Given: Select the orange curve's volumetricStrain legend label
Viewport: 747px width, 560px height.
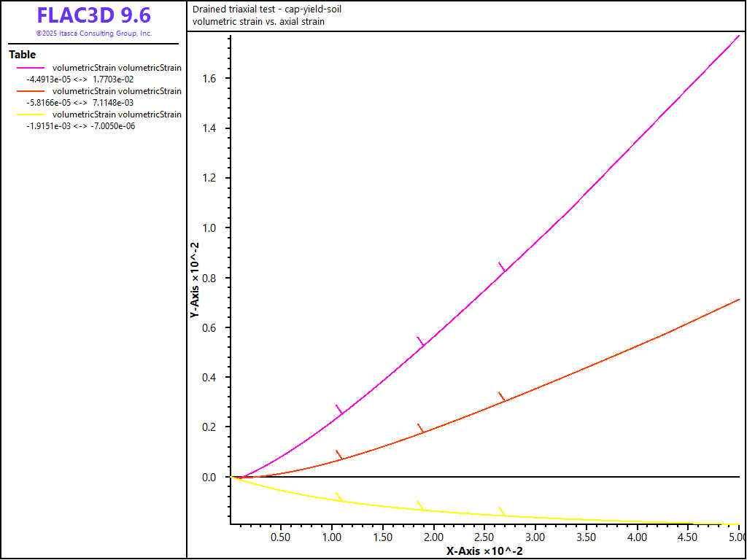Looking at the screenshot, I should 117,91.
